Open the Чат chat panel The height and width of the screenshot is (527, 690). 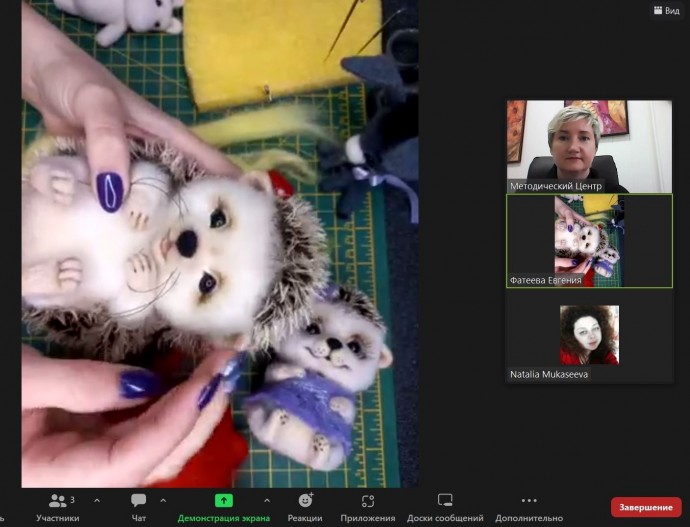pos(138,506)
